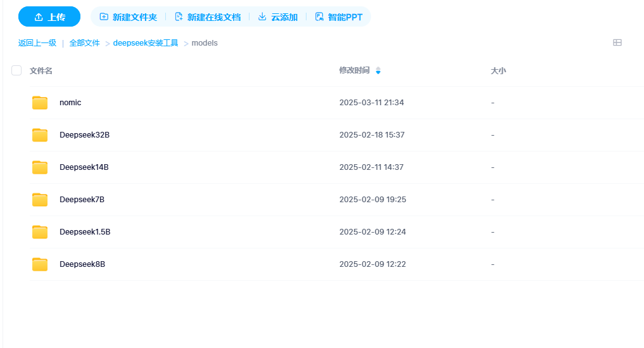
Task: Open the Deepseek7B folder name
Action: tap(82, 200)
